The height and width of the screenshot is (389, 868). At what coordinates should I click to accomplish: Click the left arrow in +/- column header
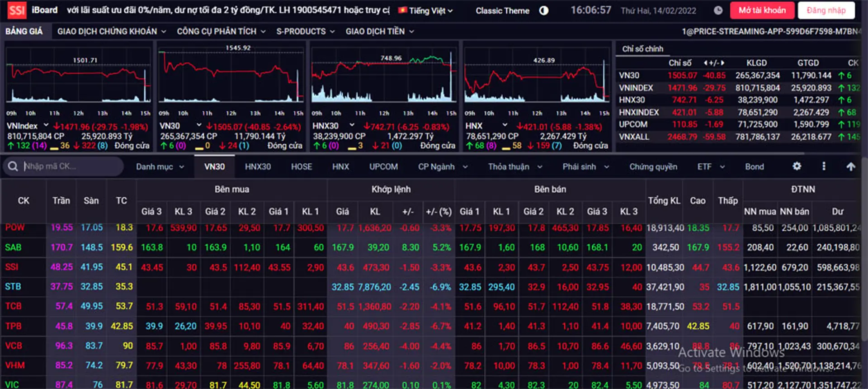(706, 63)
